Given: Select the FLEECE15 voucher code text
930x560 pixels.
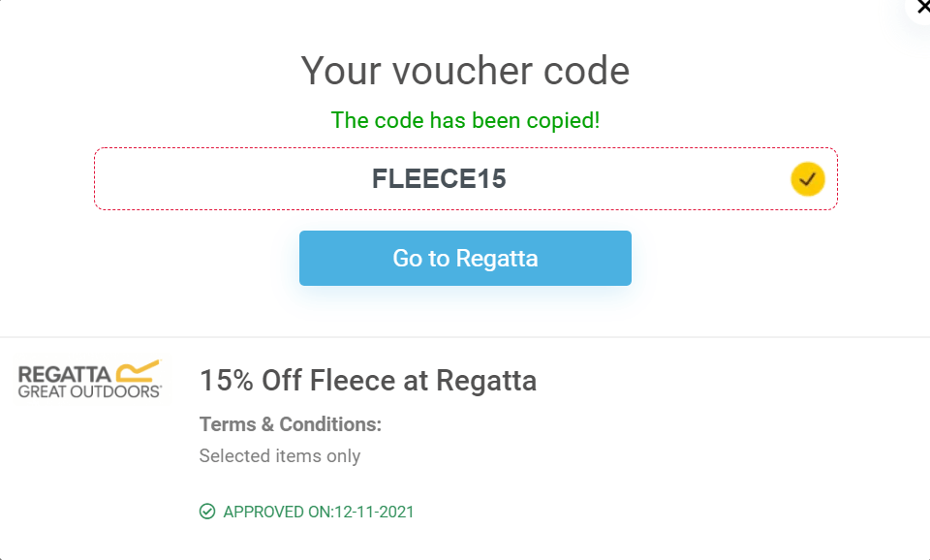Looking at the screenshot, I should point(439,178).
